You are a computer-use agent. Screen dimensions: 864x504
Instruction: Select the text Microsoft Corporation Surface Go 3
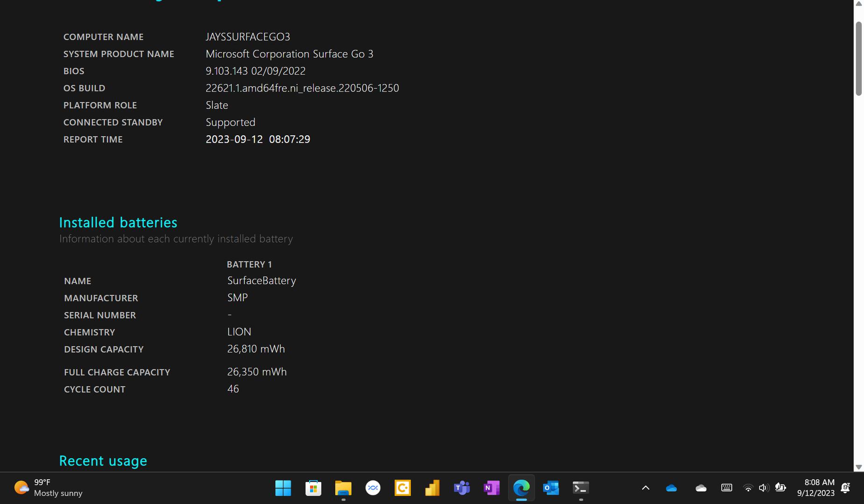290,54
